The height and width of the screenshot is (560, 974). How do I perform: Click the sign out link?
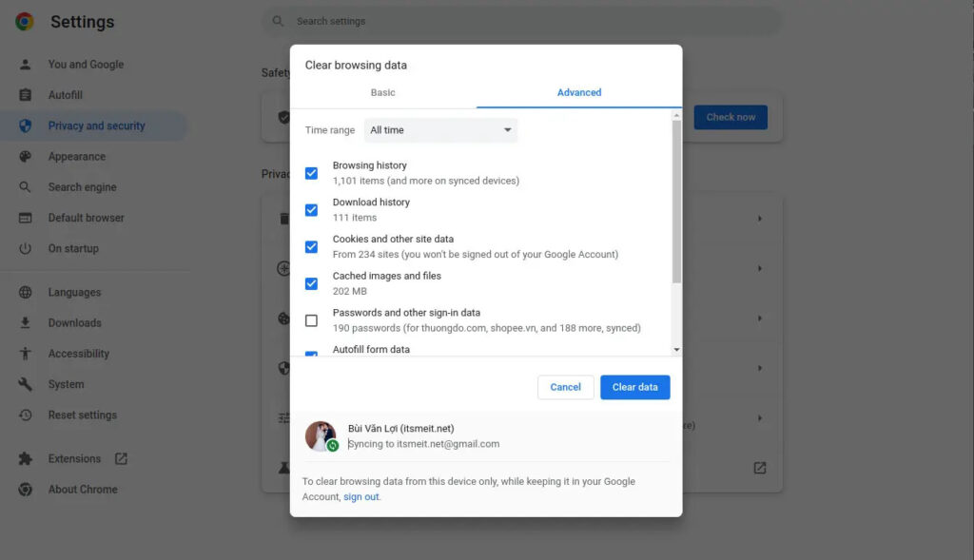click(x=361, y=496)
